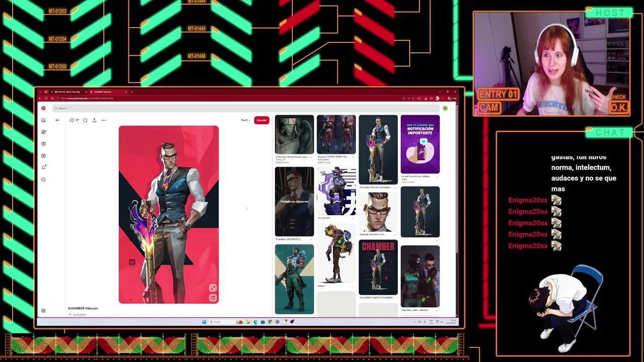Click the visual search lens icon on pin

pyautogui.click(x=213, y=298)
